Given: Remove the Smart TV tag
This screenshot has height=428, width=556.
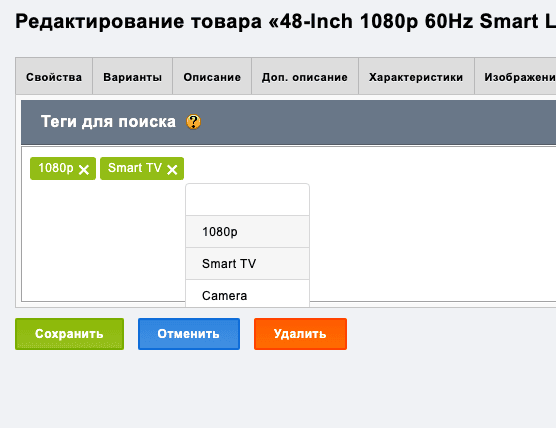Looking at the screenshot, I should click(172, 170).
